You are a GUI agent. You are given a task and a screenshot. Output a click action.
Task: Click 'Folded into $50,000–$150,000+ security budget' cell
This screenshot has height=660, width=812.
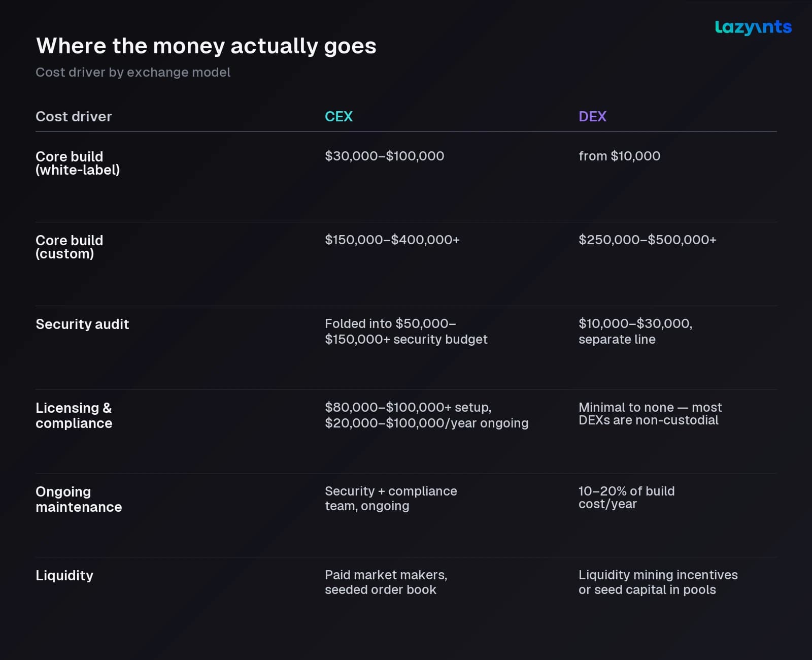coord(406,331)
